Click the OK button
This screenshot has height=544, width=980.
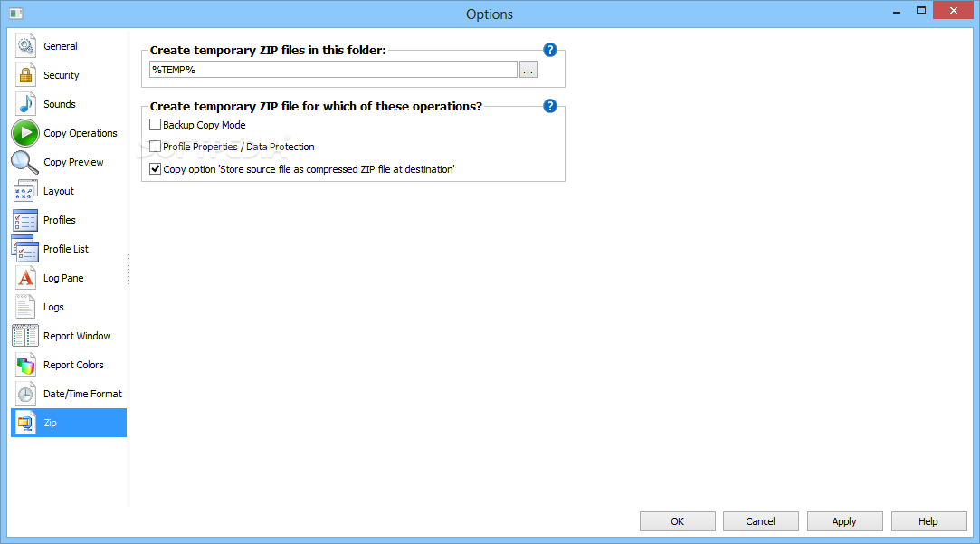point(677,521)
